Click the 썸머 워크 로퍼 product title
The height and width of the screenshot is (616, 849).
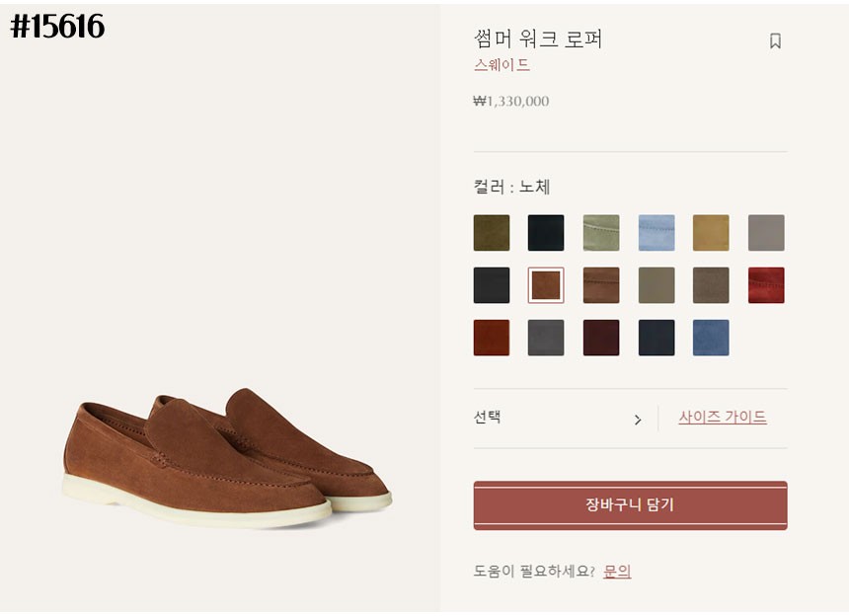coord(538,39)
